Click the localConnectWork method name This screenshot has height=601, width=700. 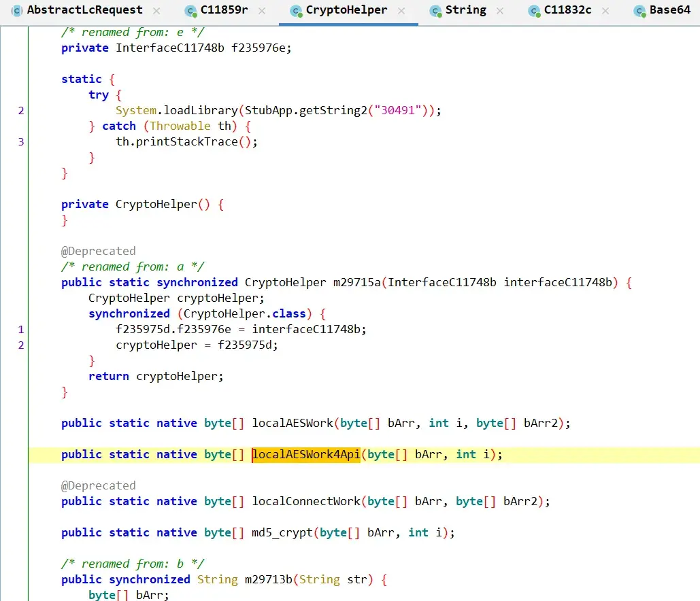pos(306,502)
